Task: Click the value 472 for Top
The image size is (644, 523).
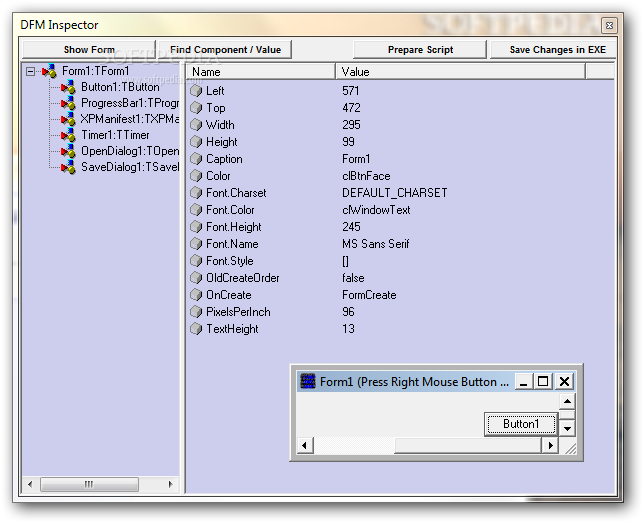Action: (x=352, y=108)
